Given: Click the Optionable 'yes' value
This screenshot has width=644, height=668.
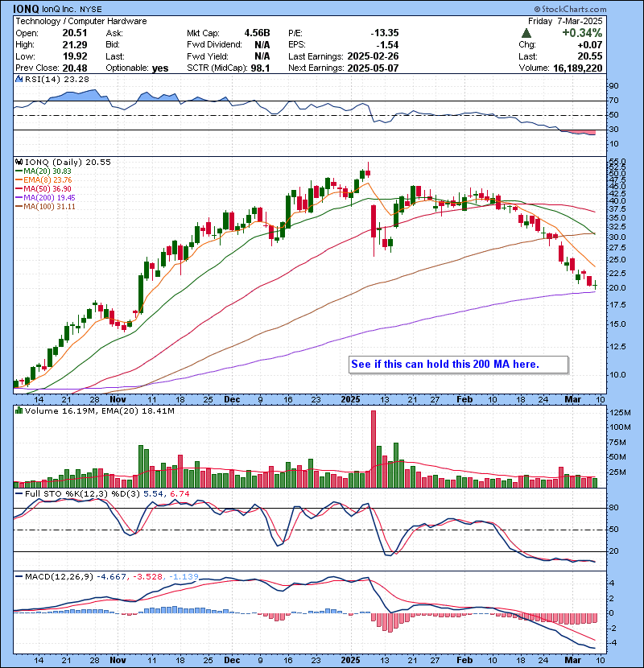Looking at the screenshot, I should [x=160, y=68].
